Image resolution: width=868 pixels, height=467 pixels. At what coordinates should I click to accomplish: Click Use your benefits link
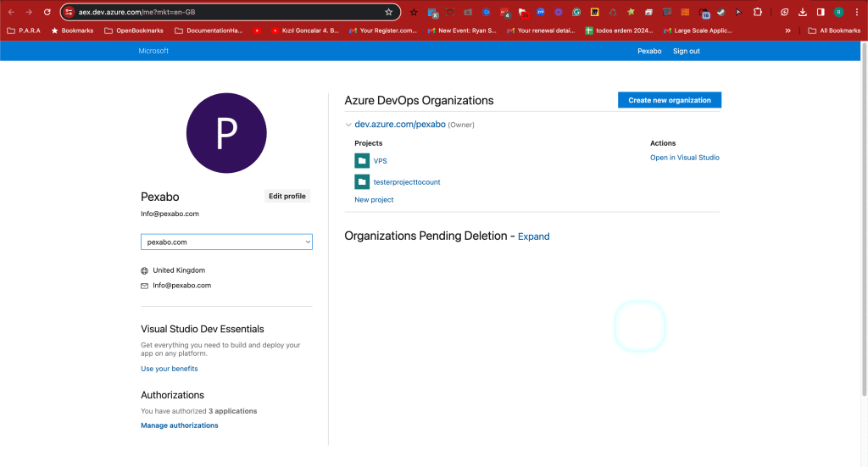169,369
